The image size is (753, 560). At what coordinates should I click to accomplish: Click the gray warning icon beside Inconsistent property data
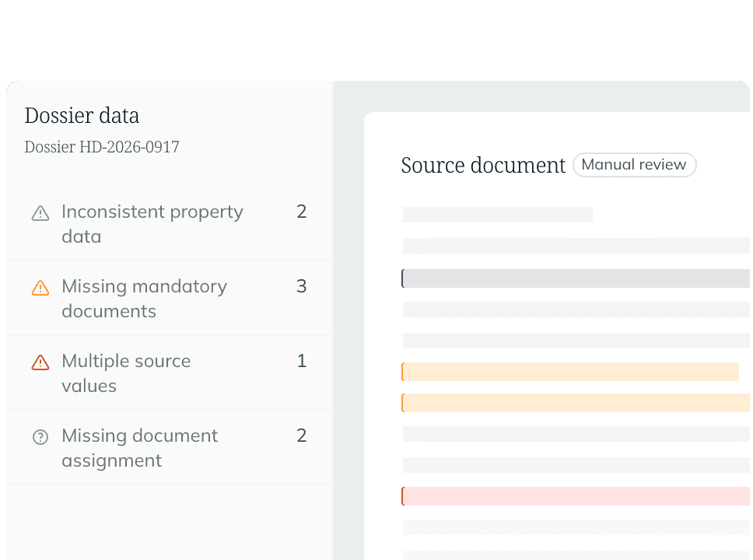[40, 213]
